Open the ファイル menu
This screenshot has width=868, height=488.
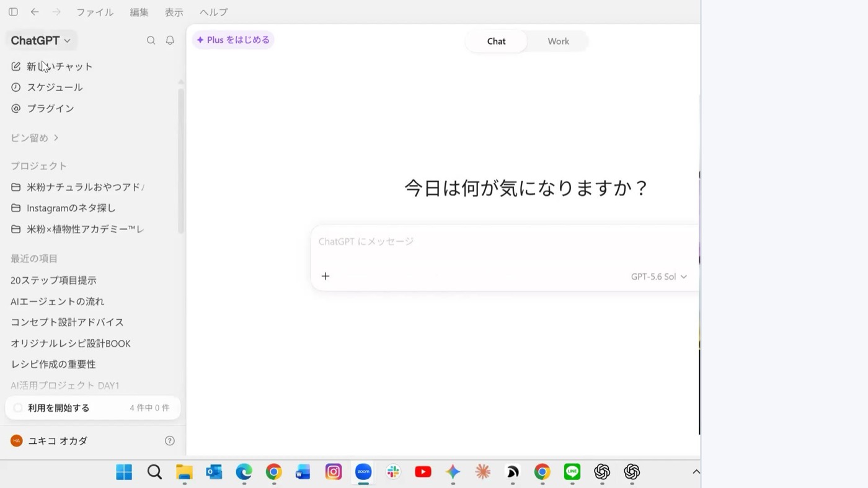(95, 12)
